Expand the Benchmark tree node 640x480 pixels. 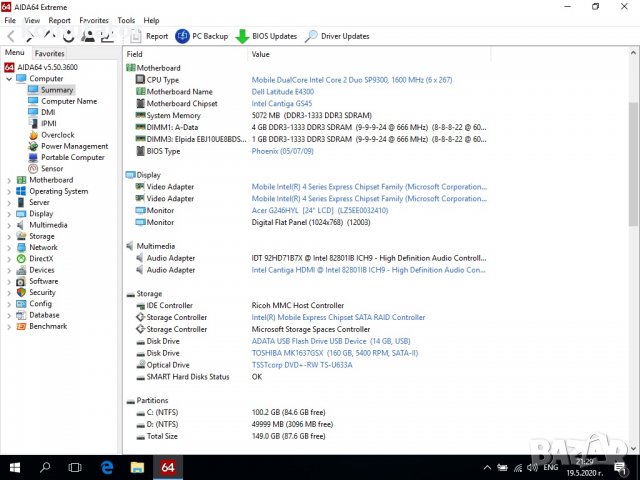pos(9,327)
